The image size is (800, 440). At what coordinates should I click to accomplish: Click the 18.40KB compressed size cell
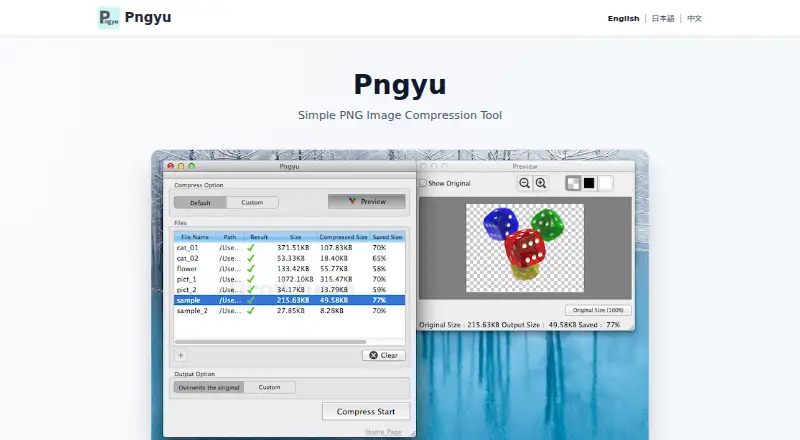334,258
